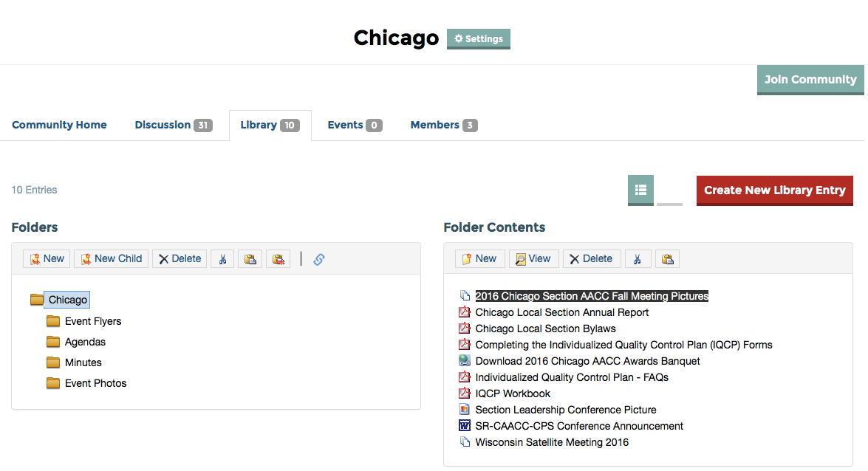Click PDF icon beside Individualized Quality Control Plan FAQs
The width and height of the screenshot is (868, 471).
click(465, 377)
